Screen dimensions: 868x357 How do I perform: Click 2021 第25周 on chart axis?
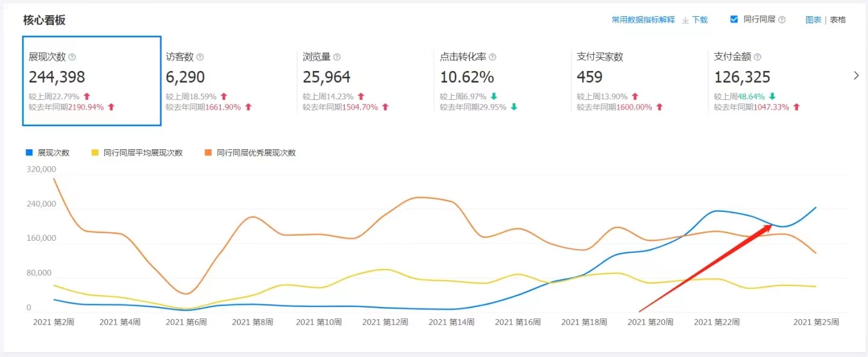[816, 323]
